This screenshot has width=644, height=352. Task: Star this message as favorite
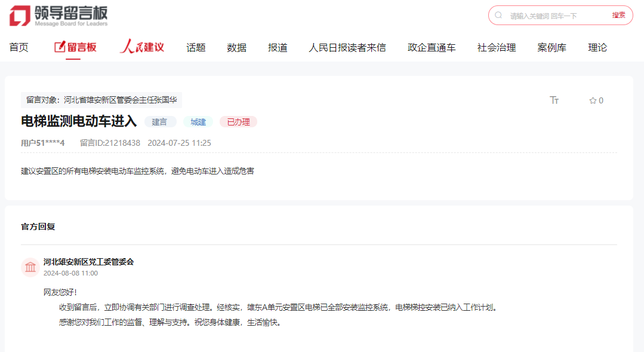coord(596,100)
